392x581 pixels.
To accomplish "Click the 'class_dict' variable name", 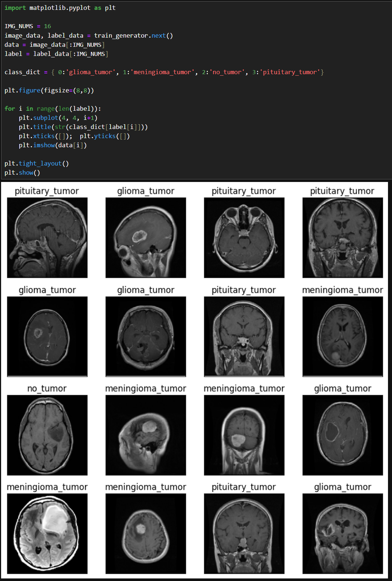I will pyautogui.click(x=22, y=72).
